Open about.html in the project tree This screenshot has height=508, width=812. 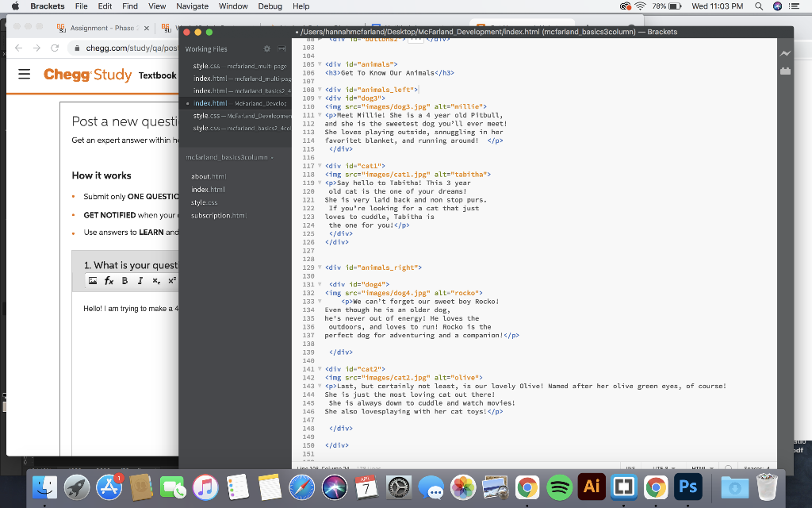209,177
